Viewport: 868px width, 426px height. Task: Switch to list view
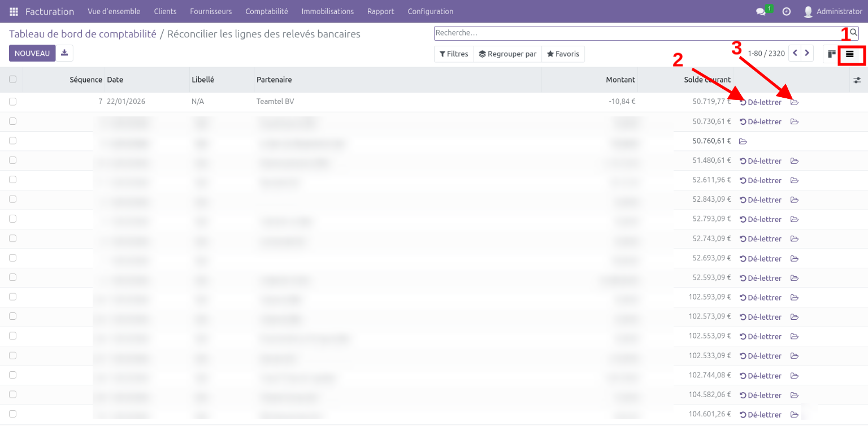point(849,54)
